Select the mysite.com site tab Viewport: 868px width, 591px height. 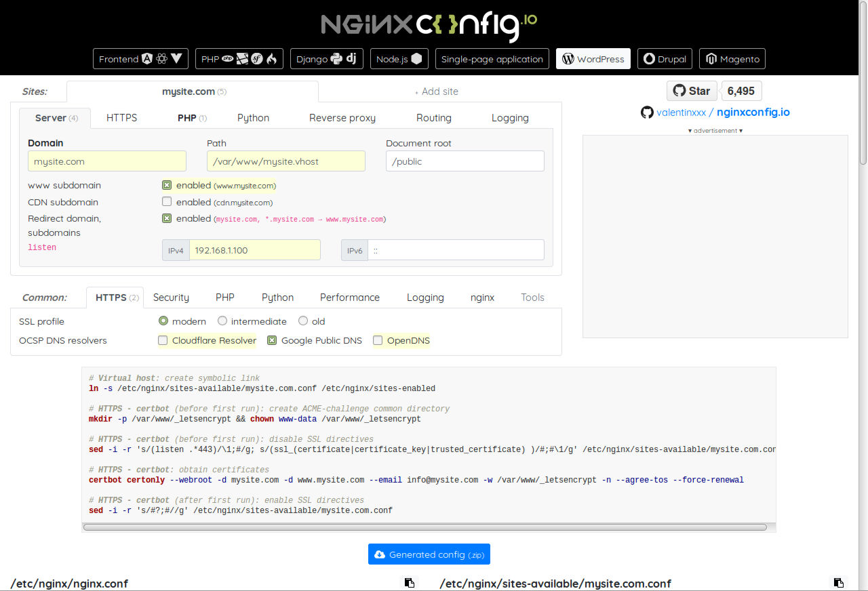click(193, 91)
